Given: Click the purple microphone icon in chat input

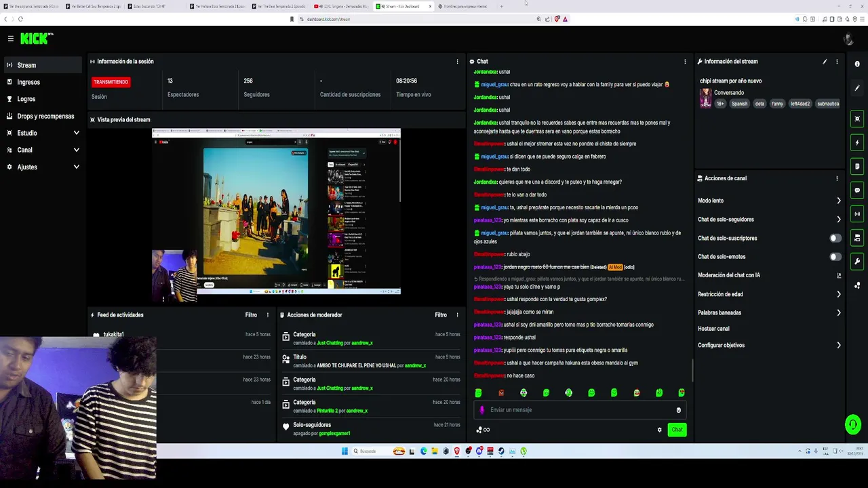Looking at the screenshot, I should (x=482, y=410).
